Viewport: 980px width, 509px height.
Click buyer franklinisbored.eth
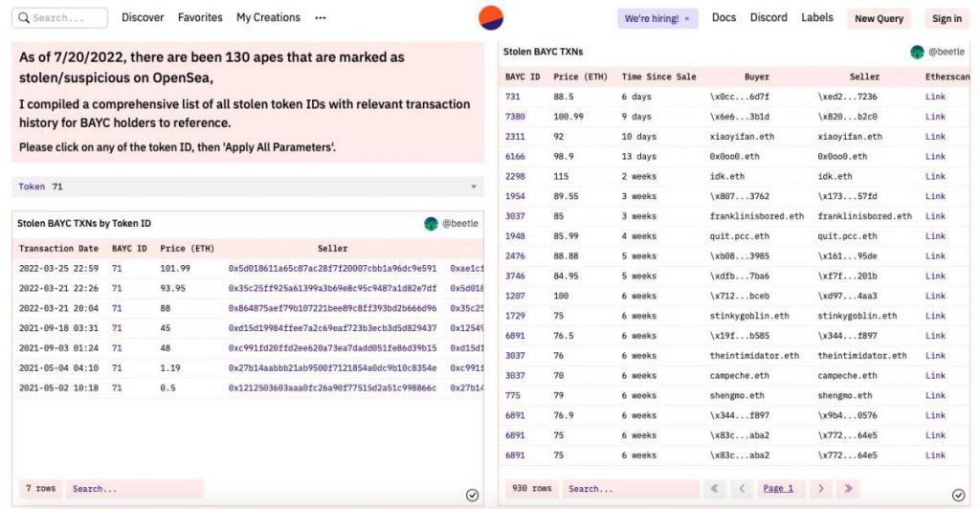tap(757, 217)
